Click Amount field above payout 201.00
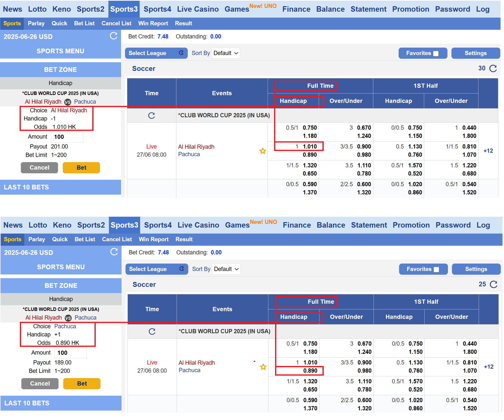The width and height of the screenshot is (504, 420). 67,137
